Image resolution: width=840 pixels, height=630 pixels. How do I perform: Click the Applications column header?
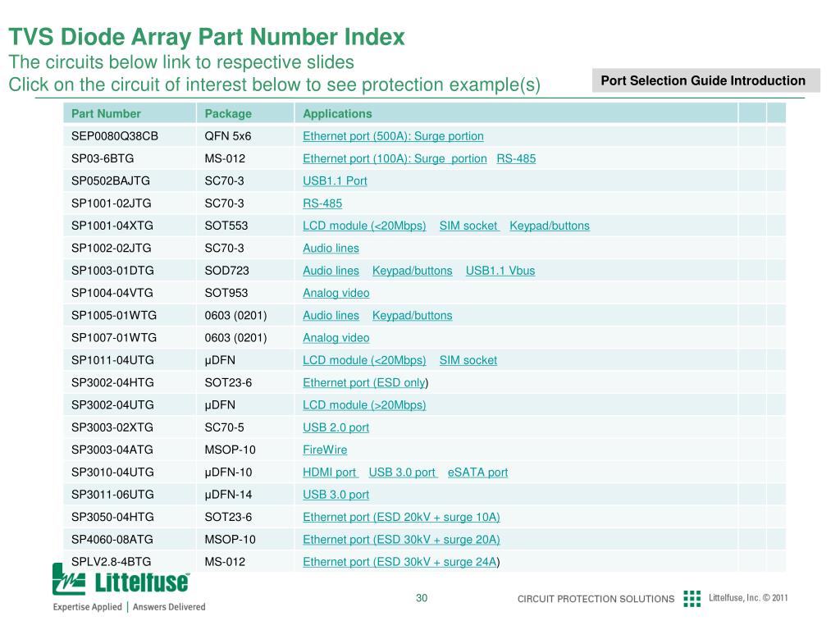337,113
